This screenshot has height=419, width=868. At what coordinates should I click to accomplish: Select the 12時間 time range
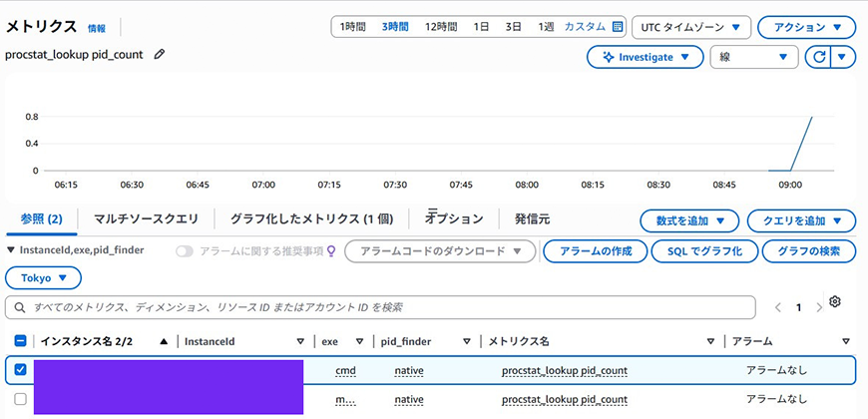click(441, 27)
